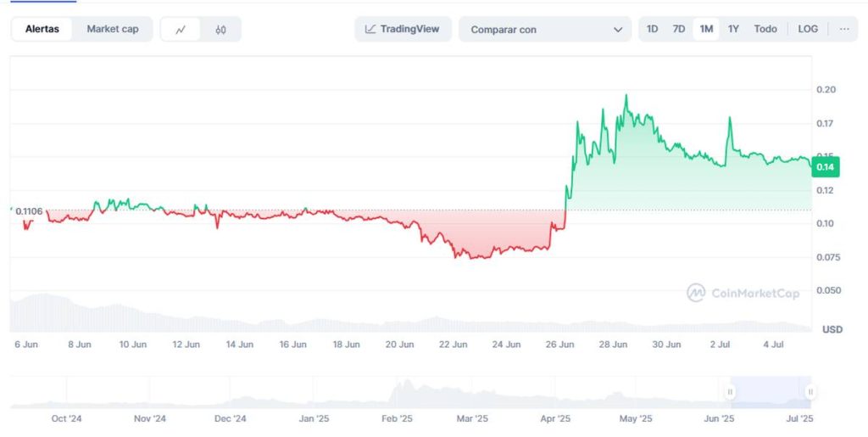Select the Todo time range
The image size is (868, 437).
tap(765, 29)
